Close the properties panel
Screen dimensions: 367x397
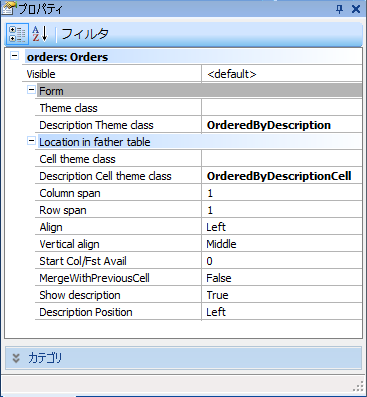356,9
